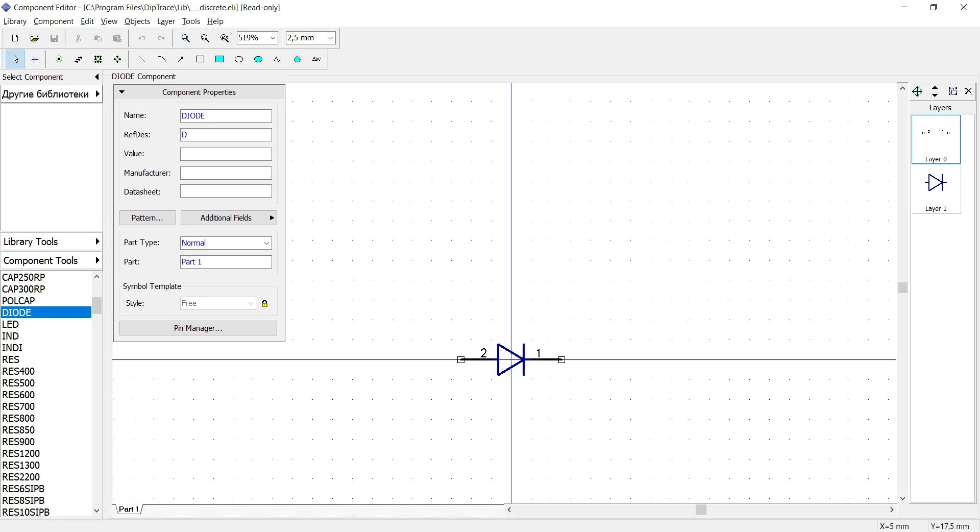Select the filled polygon tool
The height and width of the screenshot is (532, 980).
(x=297, y=60)
